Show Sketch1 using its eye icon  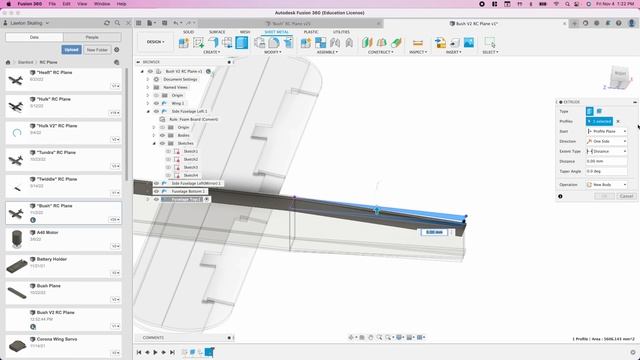point(169,151)
